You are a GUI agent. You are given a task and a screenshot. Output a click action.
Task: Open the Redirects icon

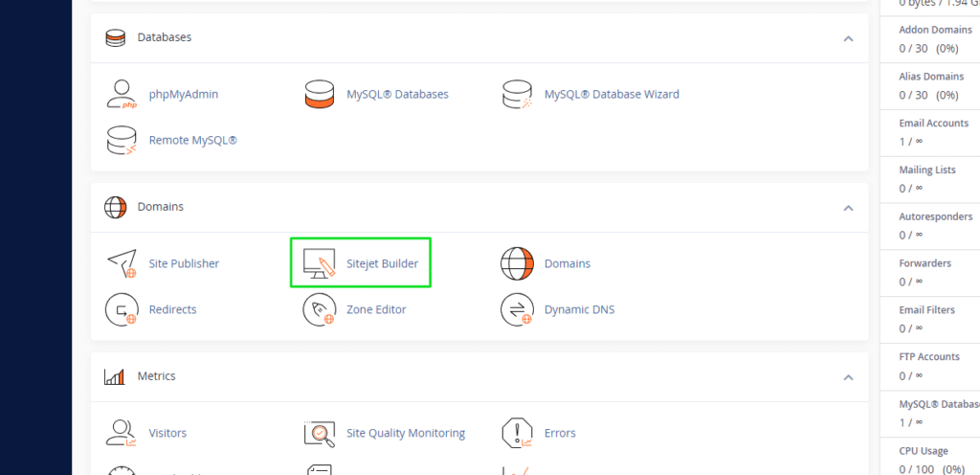point(122,309)
